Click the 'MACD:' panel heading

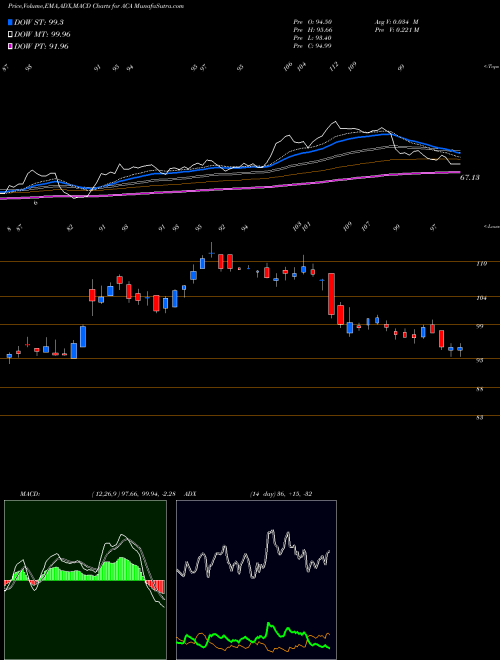pos(30,494)
